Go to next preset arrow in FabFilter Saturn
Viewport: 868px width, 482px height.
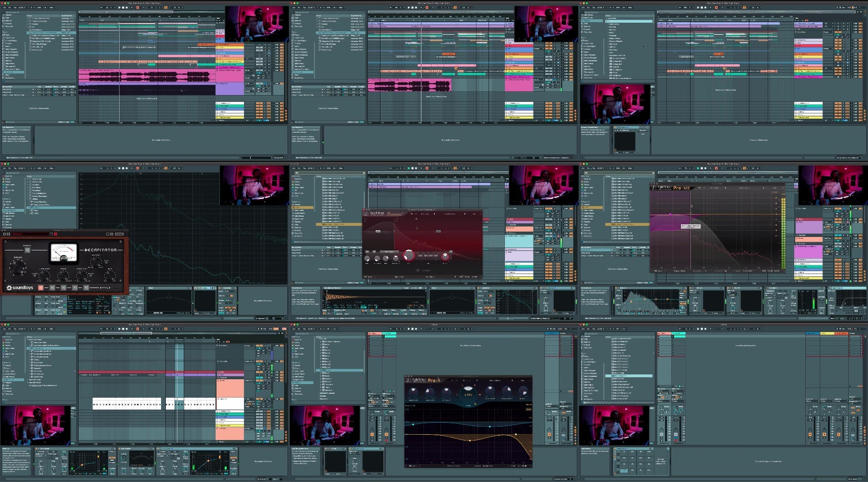465,214
